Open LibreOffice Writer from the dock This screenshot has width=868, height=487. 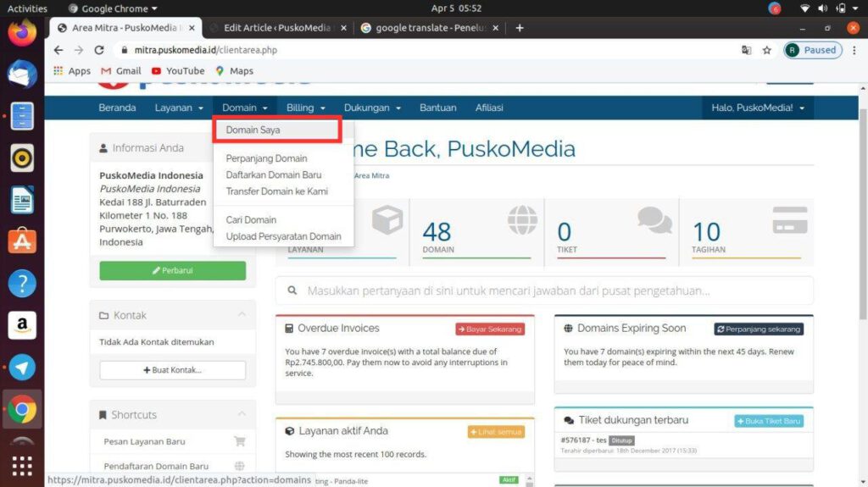(x=22, y=200)
